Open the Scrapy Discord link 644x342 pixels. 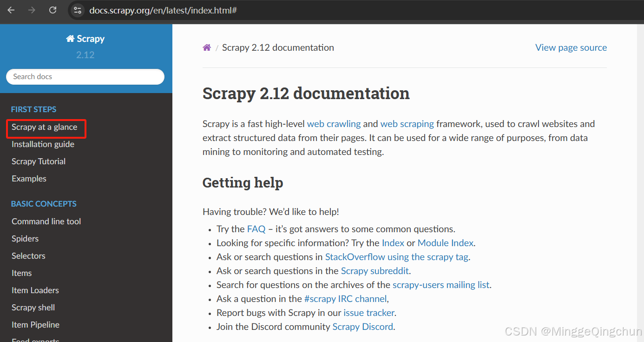[x=363, y=327]
